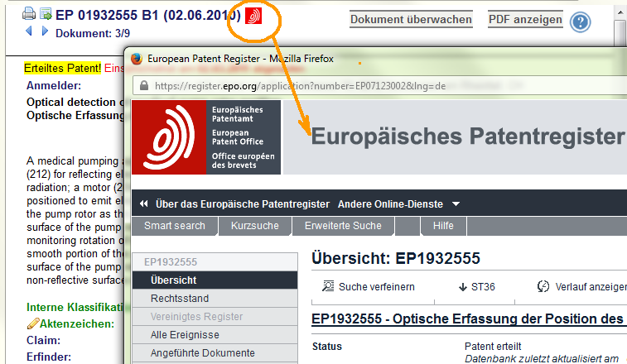Expand Andere Online-Dienste dropdown arrow
The height and width of the screenshot is (364, 627).
click(x=456, y=204)
